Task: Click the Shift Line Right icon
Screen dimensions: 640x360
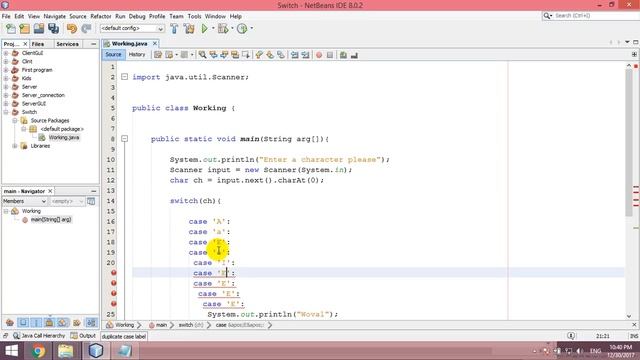Action: coord(305,55)
